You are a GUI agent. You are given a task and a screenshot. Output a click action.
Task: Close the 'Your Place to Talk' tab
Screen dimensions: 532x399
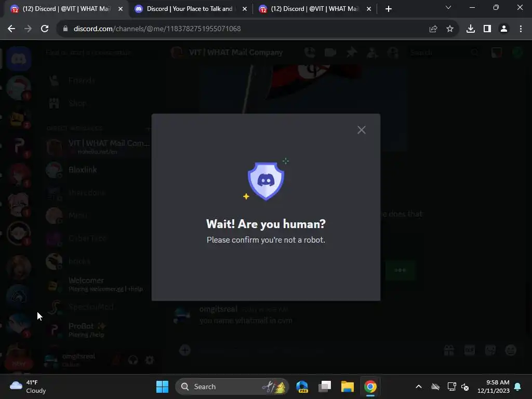tap(245, 9)
